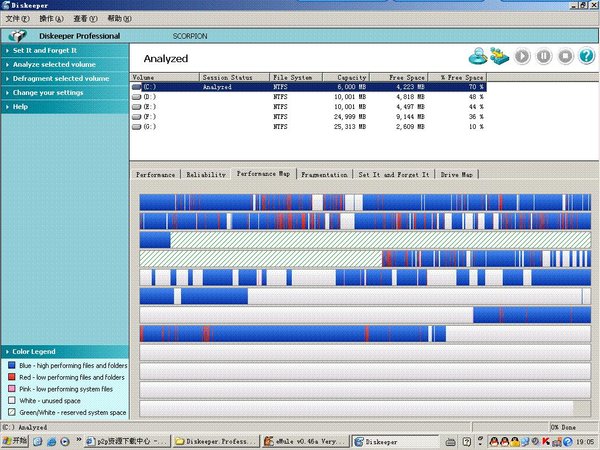
Task: Sort by the Session Status column header
Action: 235,77
